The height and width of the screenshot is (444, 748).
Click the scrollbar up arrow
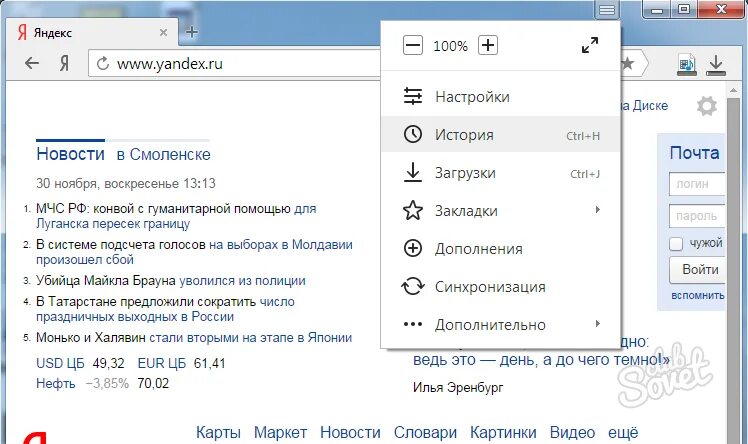click(x=733, y=89)
